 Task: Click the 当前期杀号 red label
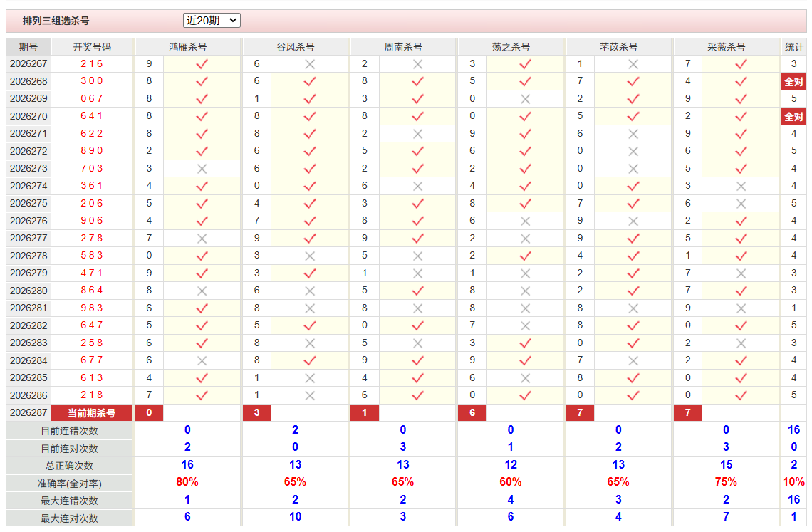(x=92, y=413)
